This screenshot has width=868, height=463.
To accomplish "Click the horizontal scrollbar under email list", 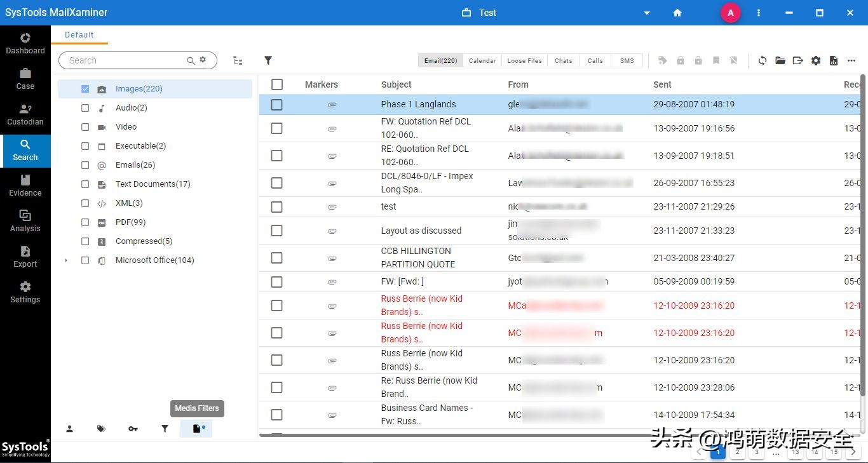I will pyautogui.click(x=559, y=436).
